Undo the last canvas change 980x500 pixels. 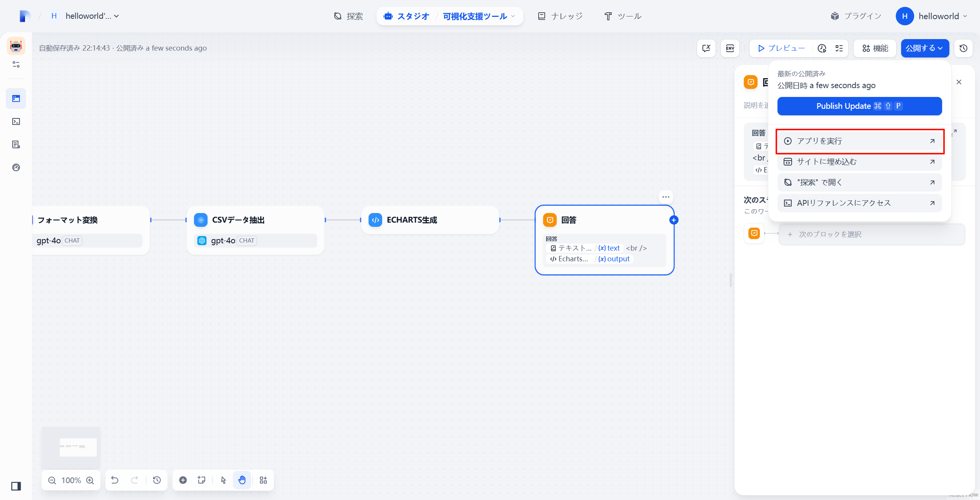115,480
